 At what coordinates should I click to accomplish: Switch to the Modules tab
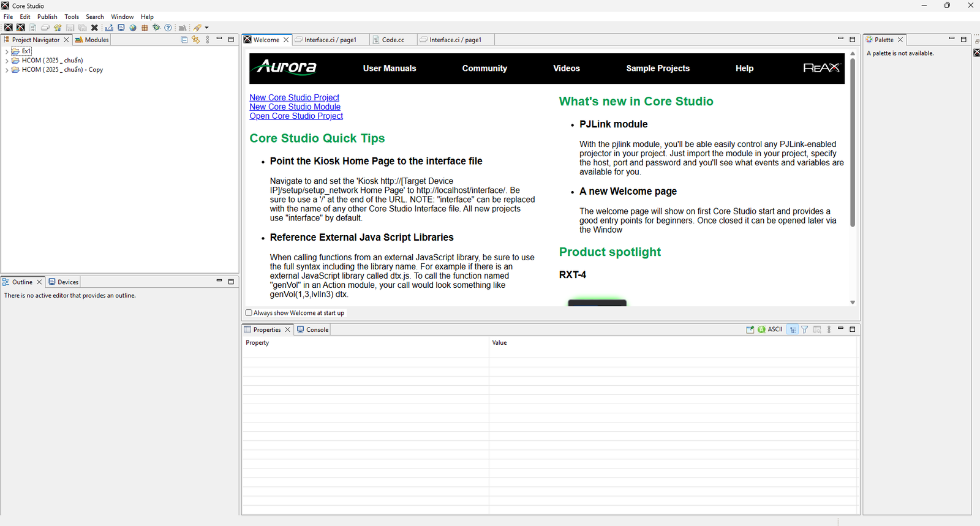coord(92,40)
